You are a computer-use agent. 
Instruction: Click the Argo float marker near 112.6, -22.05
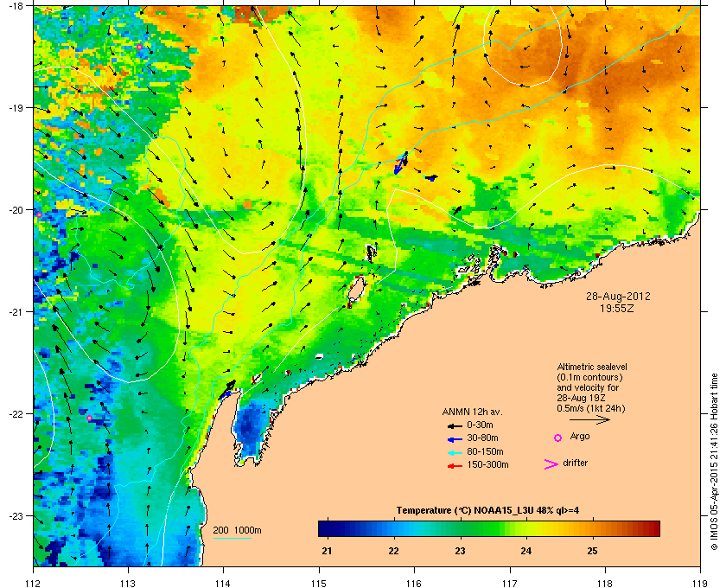(x=89, y=418)
